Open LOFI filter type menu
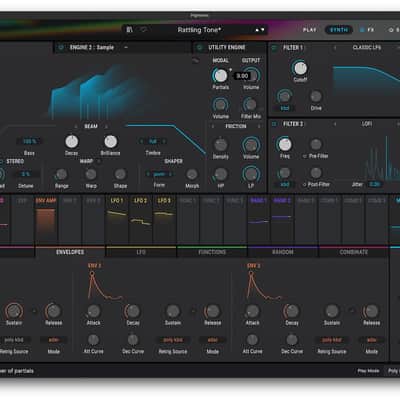This screenshot has width=400, height=400. point(367,124)
